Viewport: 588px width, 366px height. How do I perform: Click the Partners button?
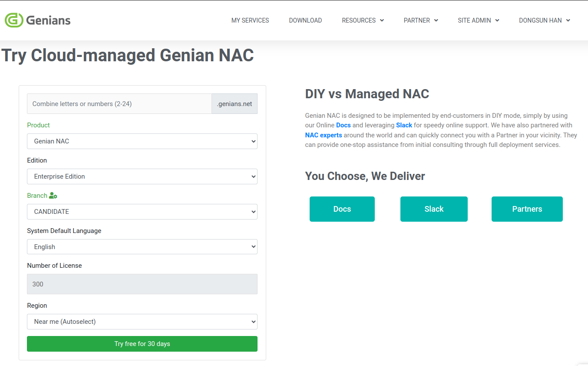click(x=527, y=209)
